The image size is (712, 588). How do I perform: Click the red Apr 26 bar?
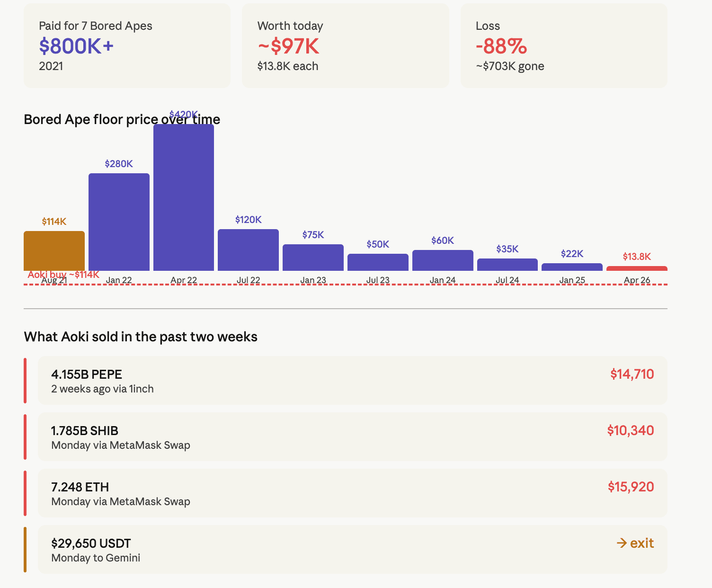637,268
